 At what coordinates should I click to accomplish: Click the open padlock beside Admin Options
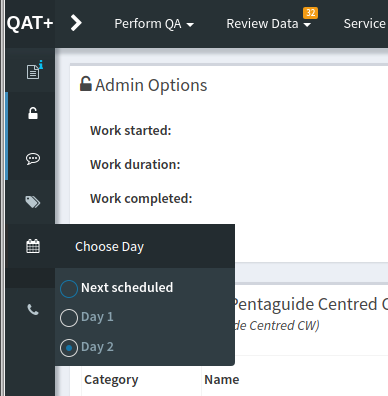pyautogui.click(x=86, y=84)
